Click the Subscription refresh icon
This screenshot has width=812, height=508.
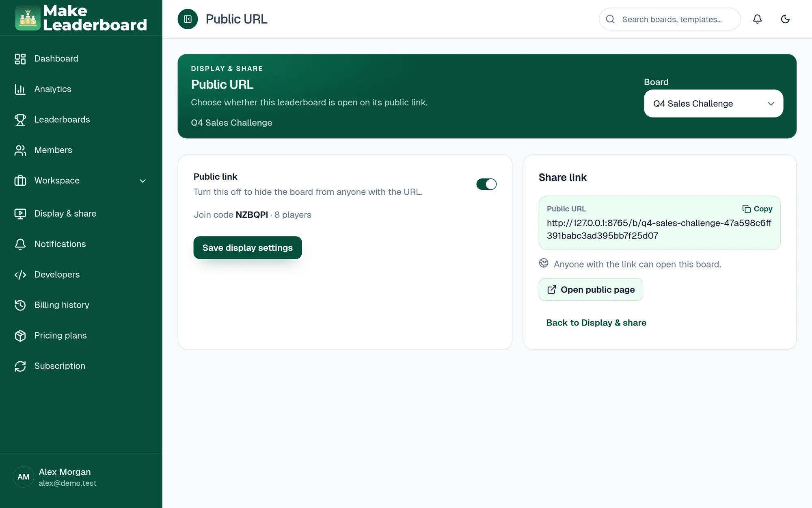[20, 366]
